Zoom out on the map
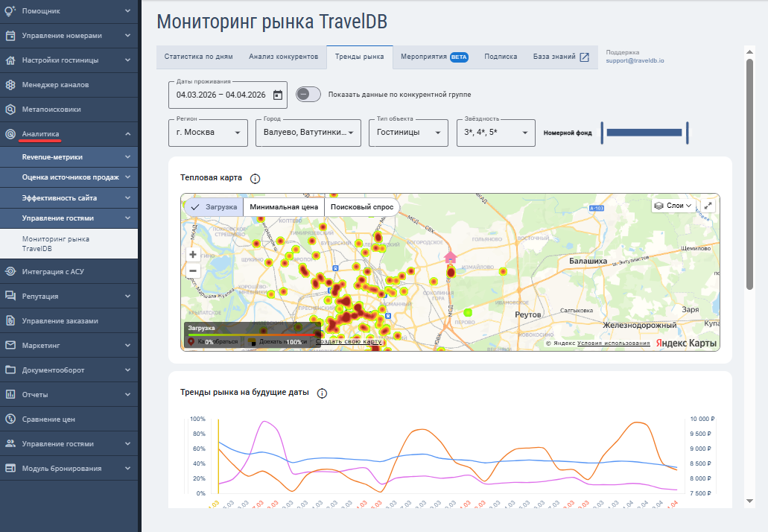The width and height of the screenshot is (768, 532). click(193, 270)
